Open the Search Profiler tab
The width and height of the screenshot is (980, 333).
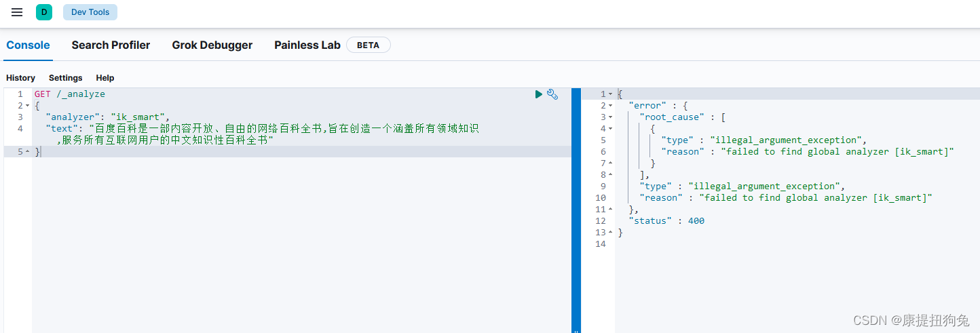click(111, 45)
